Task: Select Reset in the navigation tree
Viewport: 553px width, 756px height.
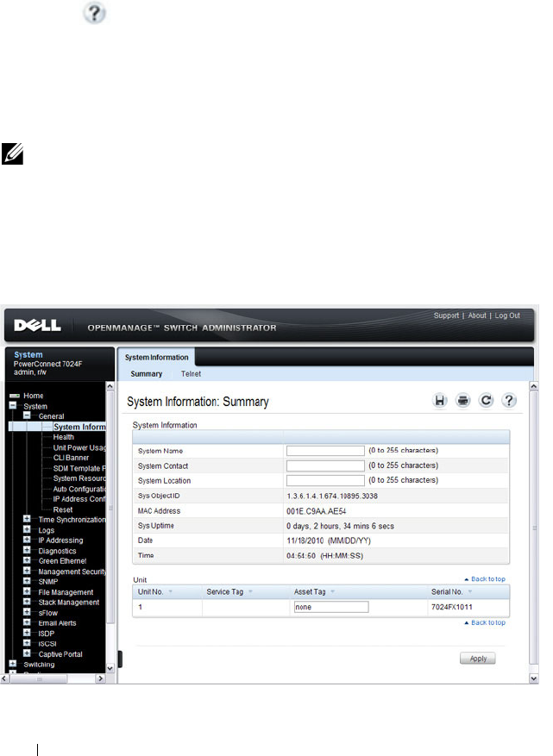Action: point(63,509)
